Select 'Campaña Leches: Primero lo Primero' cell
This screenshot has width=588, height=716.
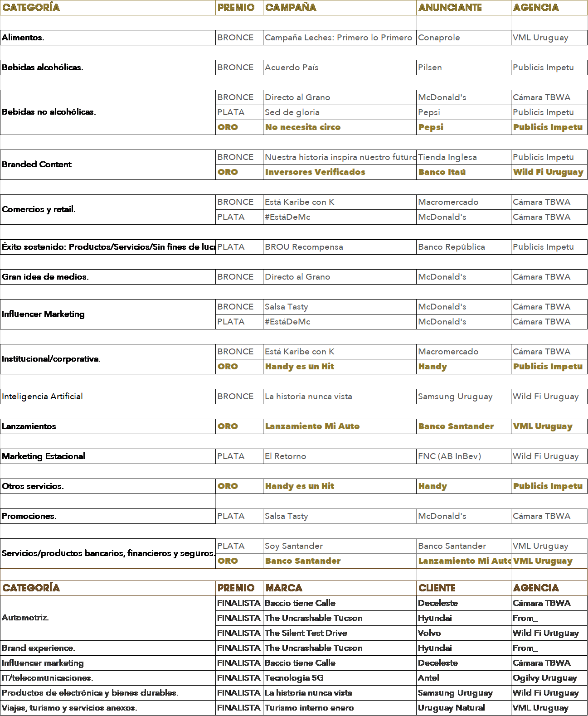[x=340, y=38]
